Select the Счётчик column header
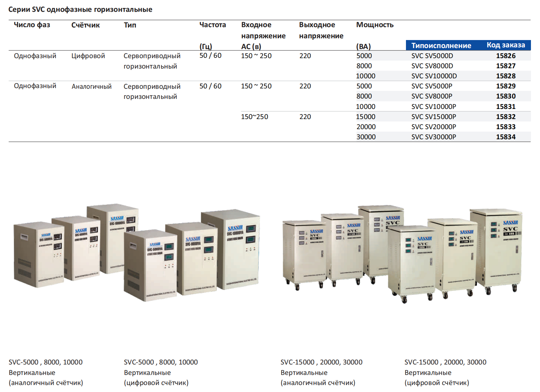This screenshot has height=392, width=540. [x=85, y=25]
